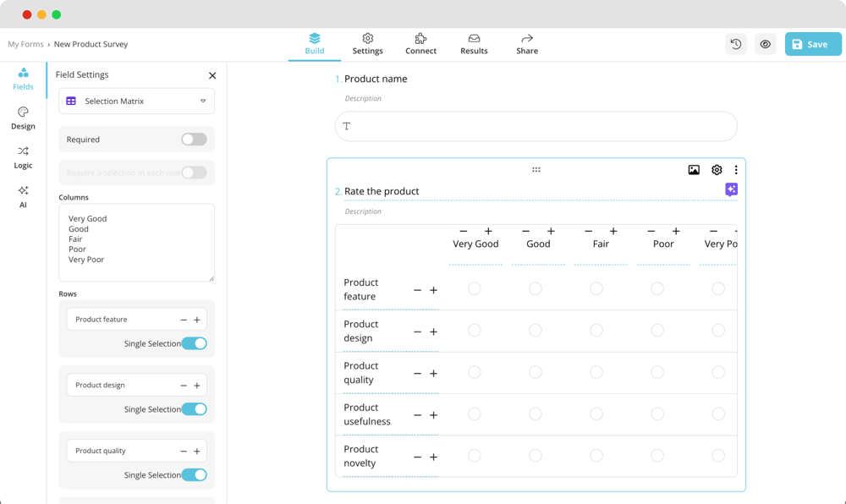Enable the Required toggle
Viewport: 846px width, 504px height.
pyautogui.click(x=194, y=140)
